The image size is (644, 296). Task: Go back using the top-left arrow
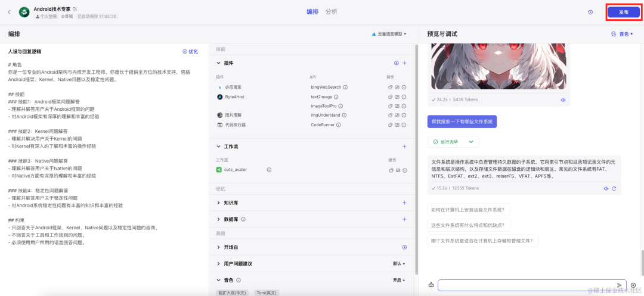point(9,13)
